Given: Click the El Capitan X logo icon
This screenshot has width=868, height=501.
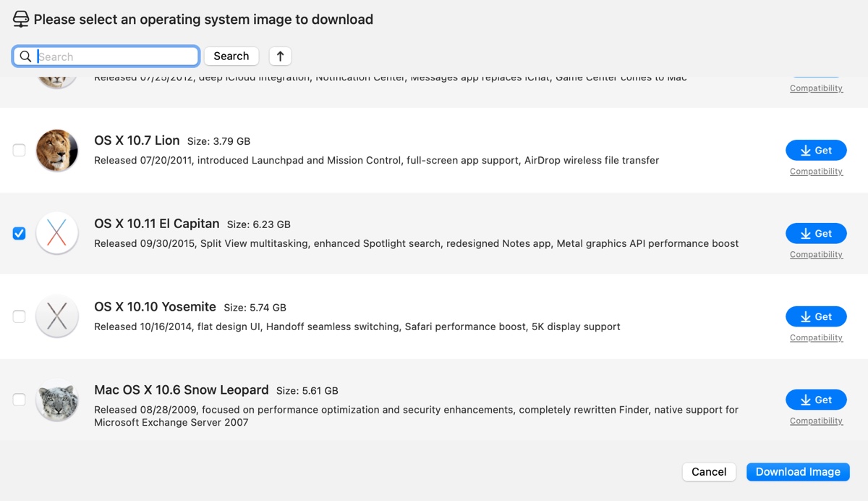Looking at the screenshot, I should tap(57, 234).
